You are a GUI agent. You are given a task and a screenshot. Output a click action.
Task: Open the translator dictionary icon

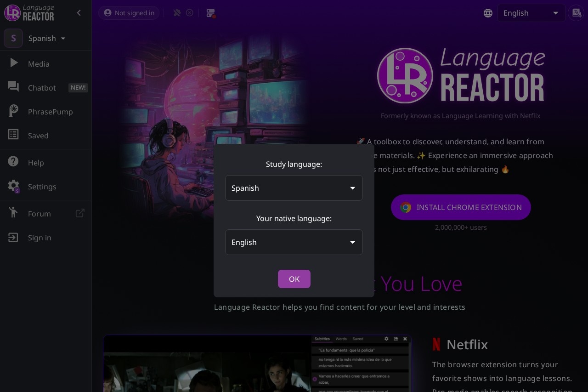coord(577,13)
